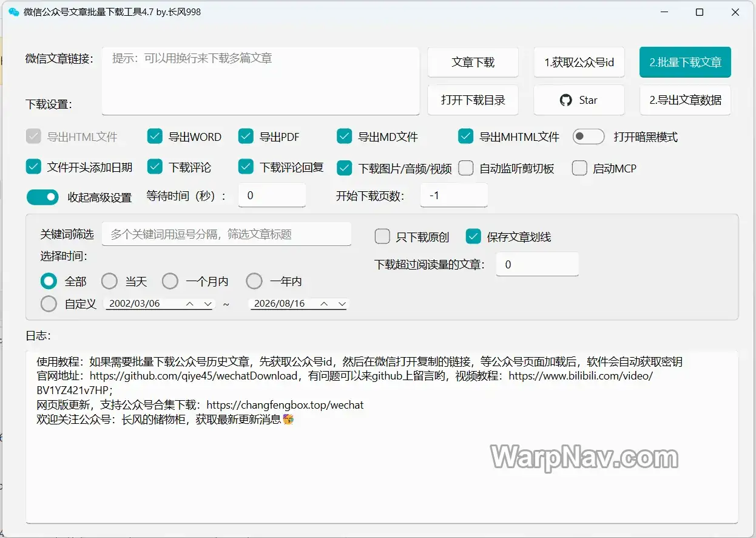
Task: Uncheck 下载评论 checkbox
Action: click(x=155, y=167)
